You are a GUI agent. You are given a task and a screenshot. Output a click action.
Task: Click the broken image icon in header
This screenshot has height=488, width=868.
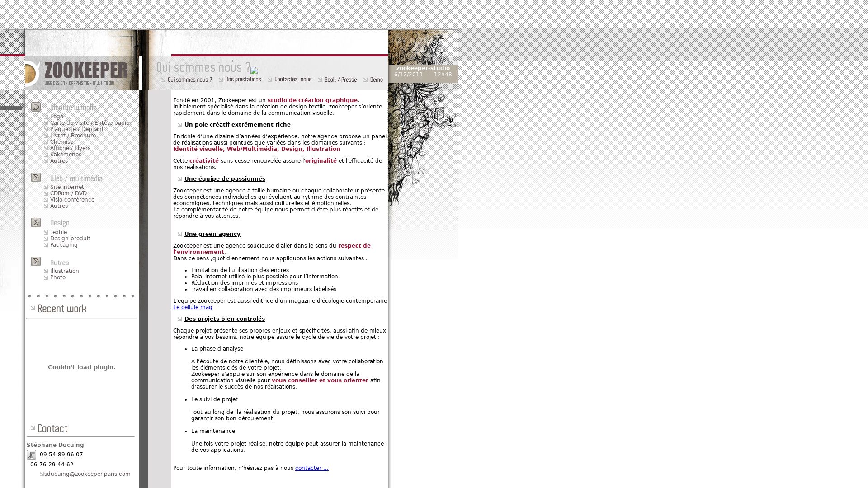tap(254, 70)
